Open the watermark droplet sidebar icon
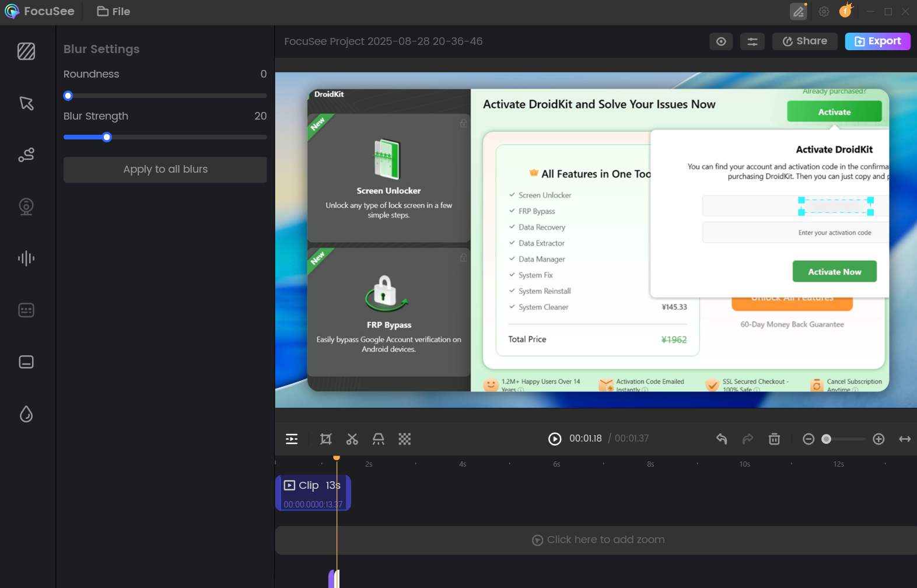The height and width of the screenshot is (588, 917). (x=26, y=414)
